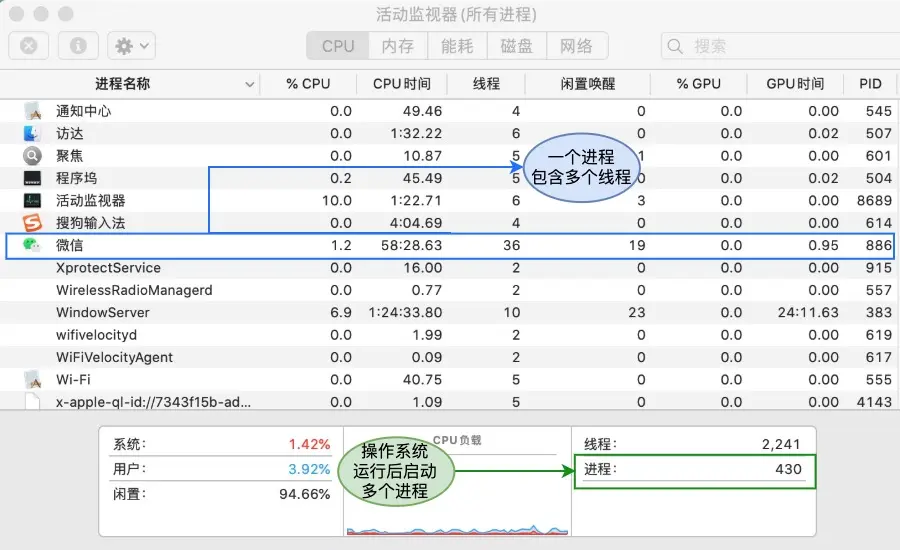Click 用户 percentage 3.92%
This screenshot has height=550, width=900.
[309, 468]
